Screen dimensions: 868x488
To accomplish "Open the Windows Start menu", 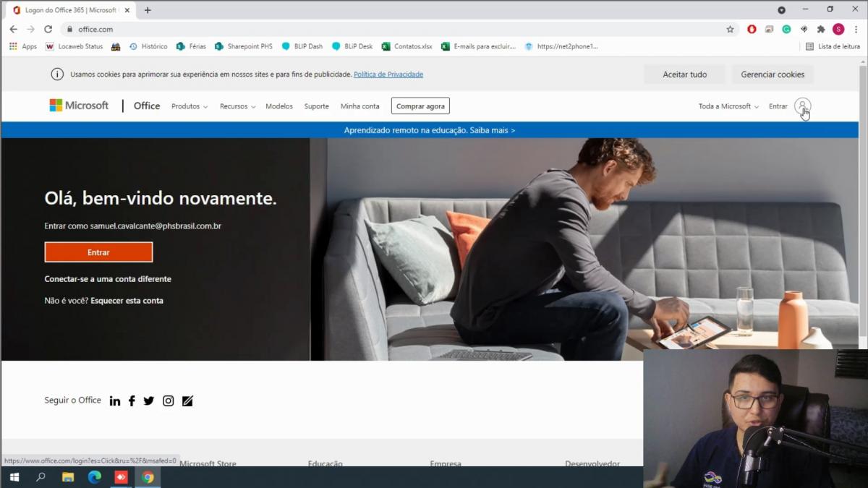I will [x=14, y=477].
